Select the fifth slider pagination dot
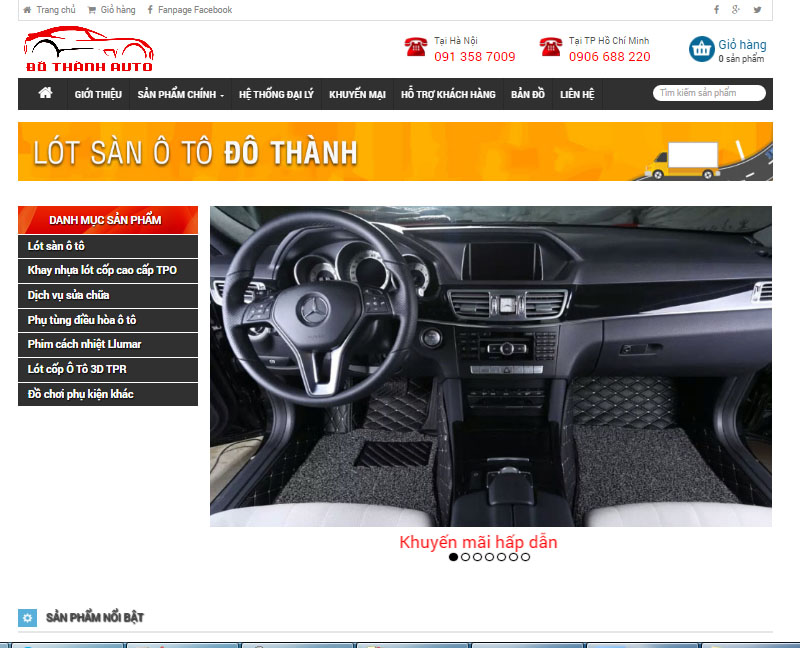The image size is (800, 648). tap(501, 557)
